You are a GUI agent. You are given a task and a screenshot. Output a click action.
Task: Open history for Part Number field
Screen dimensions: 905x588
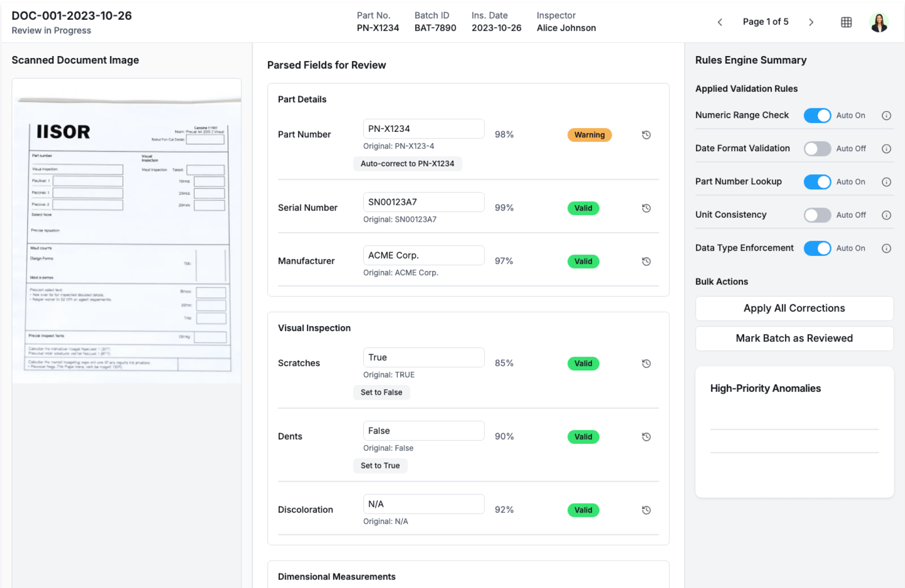pyautogui.click(x=646, y=135)
